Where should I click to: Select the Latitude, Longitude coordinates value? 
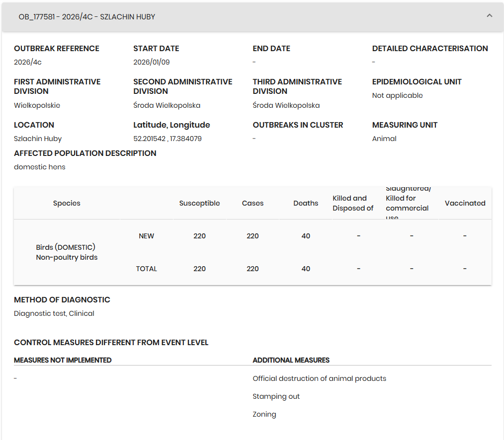tap(168, 139)
